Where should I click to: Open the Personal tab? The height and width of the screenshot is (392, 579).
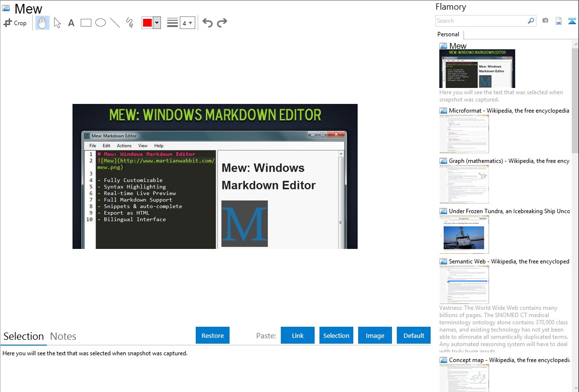[449, 34]
